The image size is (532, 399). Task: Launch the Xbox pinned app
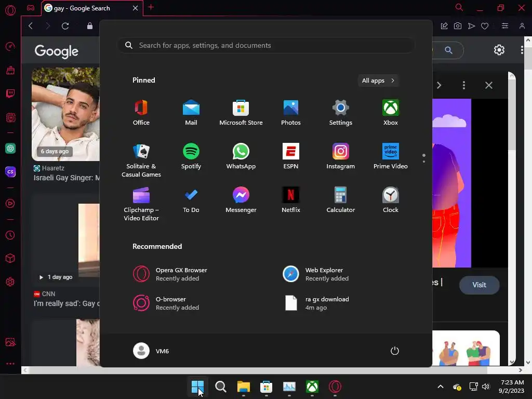tap(391, 113)
